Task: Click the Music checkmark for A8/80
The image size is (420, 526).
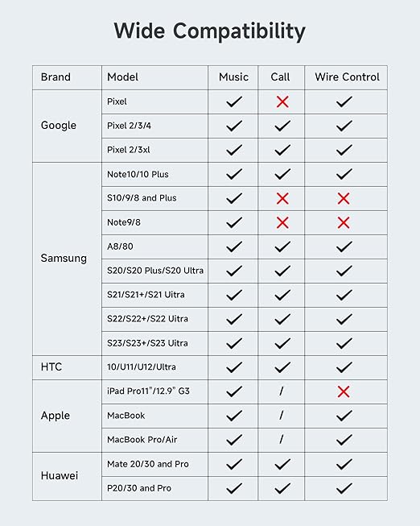Action: pyautogui.click(x=234, y=246)
